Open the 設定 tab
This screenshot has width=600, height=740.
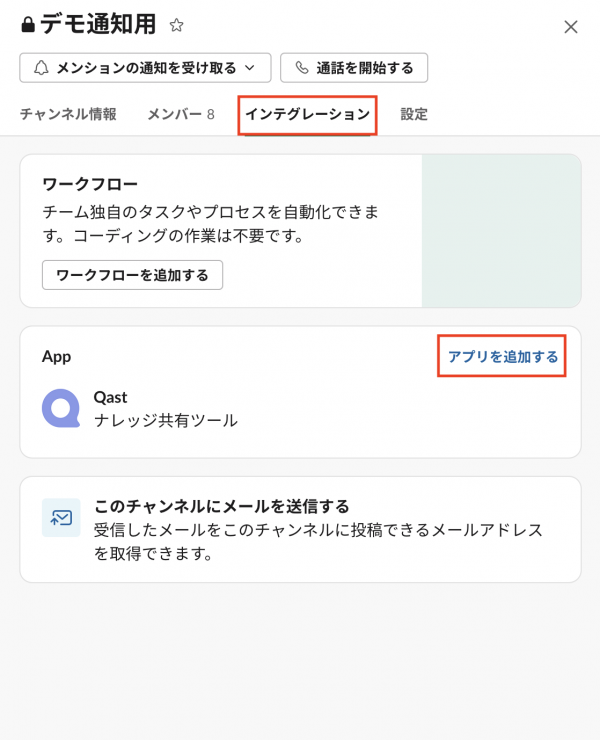414,114
